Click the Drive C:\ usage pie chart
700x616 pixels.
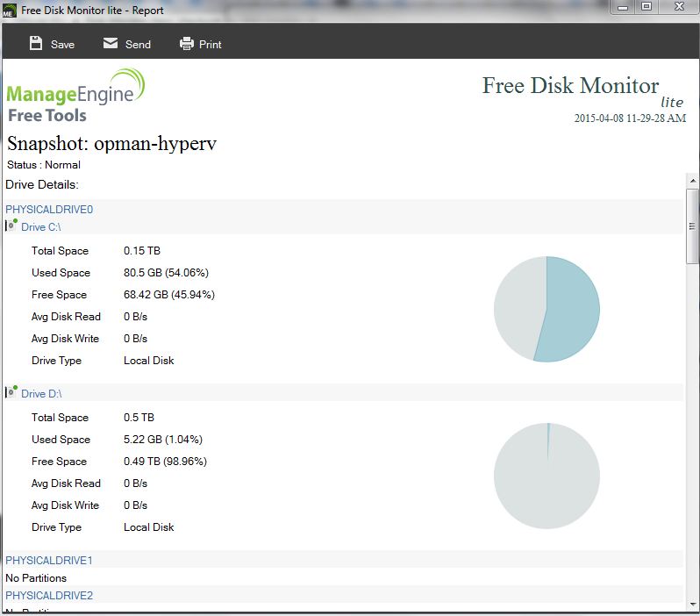tap(546, 309)
